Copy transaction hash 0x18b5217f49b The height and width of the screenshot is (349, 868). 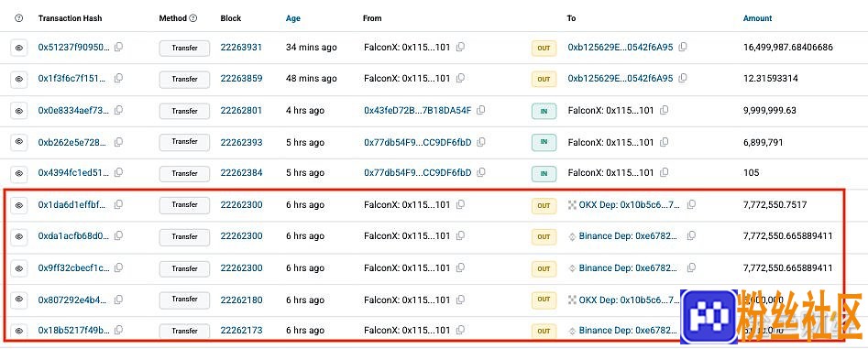118,330
